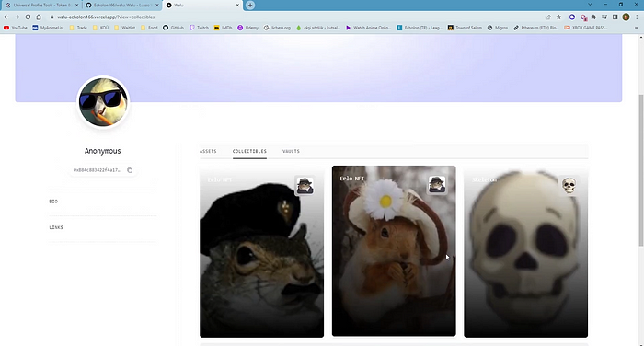Screen dimensions: 644x346
Task: Switch to the Vaults tab
Action: click(292, 151)
